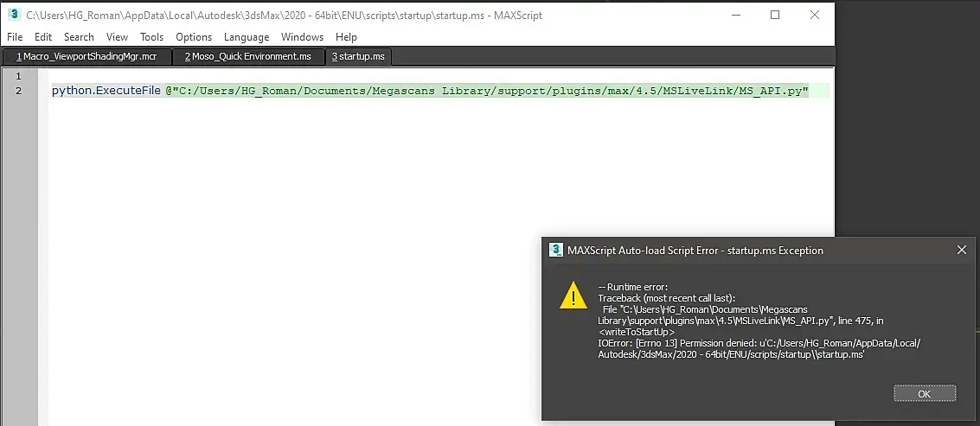This screenshot has height=426, width=980.
Task: Click the 'Runtime error' line in the dialog
Action: click(633, 287)
